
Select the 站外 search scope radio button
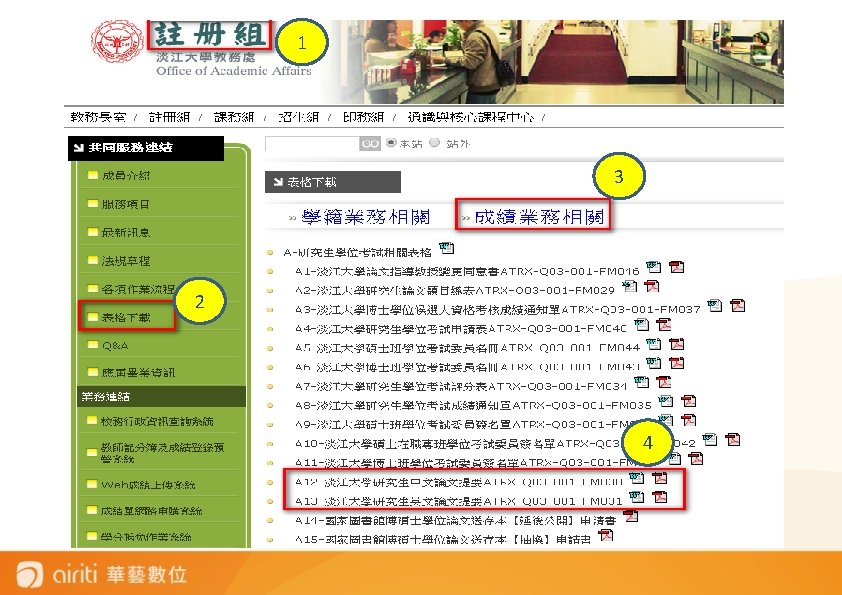click(x=434, y=142)
